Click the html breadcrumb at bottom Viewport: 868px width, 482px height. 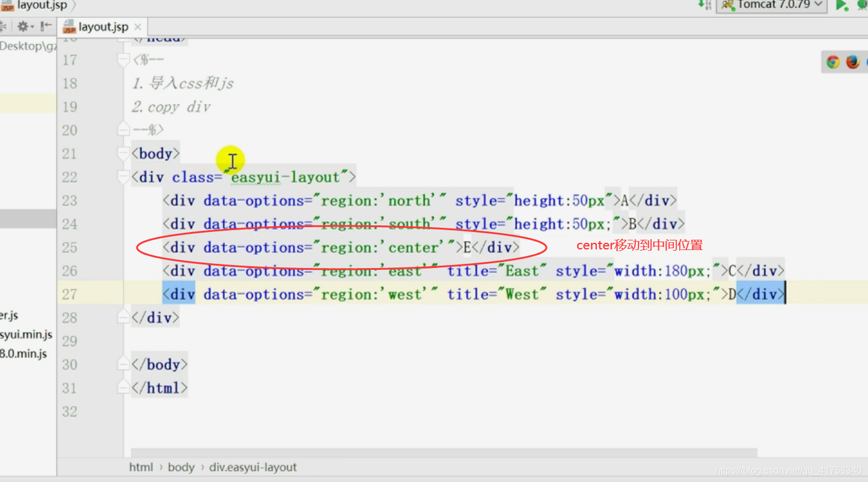point(141,467)
